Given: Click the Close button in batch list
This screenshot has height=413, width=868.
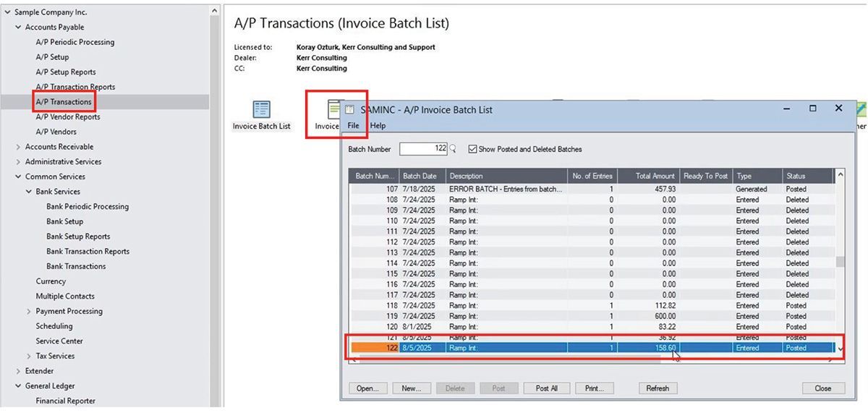Looking at the screenshot, I should pyautogui.click(x=822, y=388).
